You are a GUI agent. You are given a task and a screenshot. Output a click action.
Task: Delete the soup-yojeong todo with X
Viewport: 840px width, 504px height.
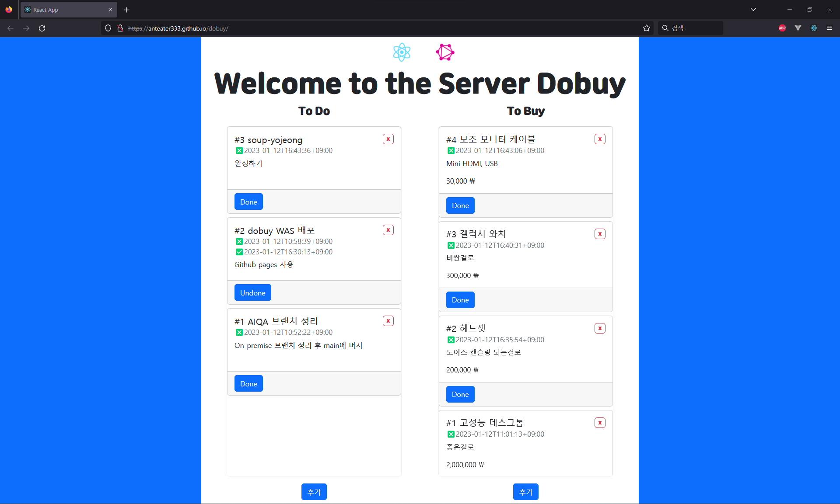pyautogui.click(x=388, y=139)
